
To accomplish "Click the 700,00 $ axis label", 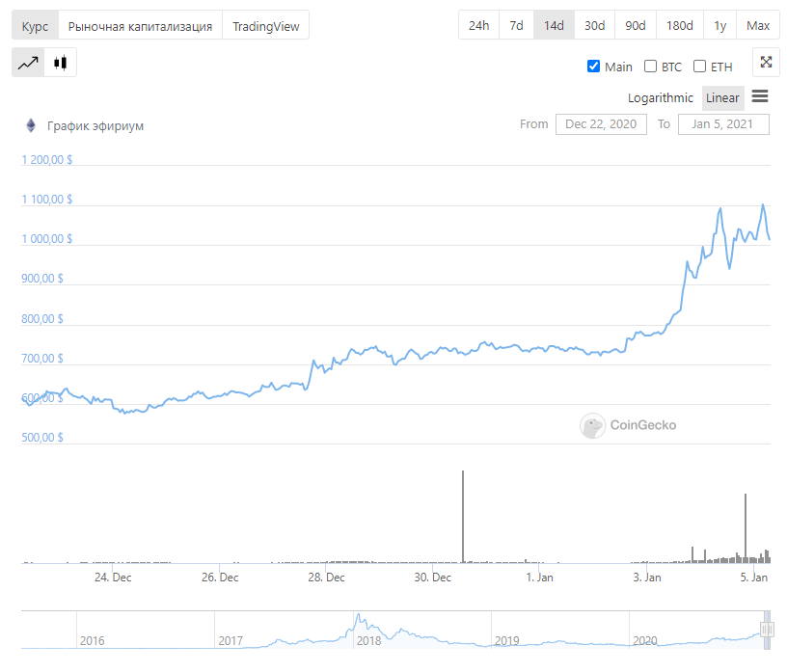I will [42, 359].
